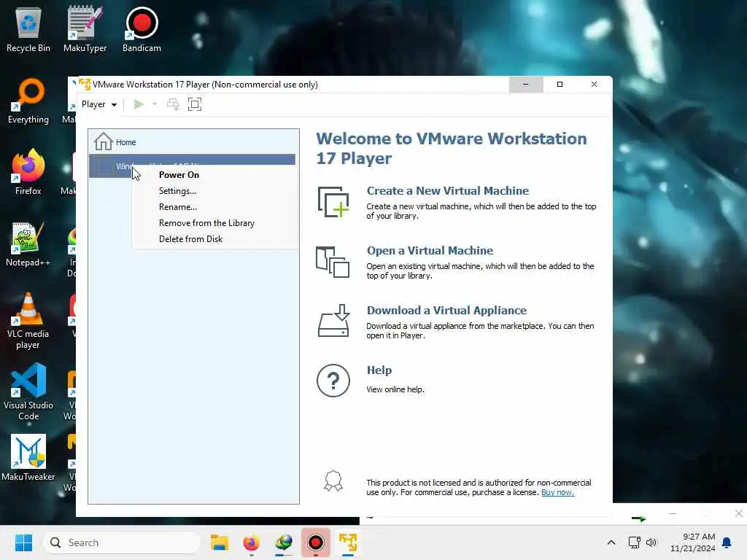This screenshot has height=560, width=747.
Task: Click the Help question mark icon
Action: click(x=333, y=381)
